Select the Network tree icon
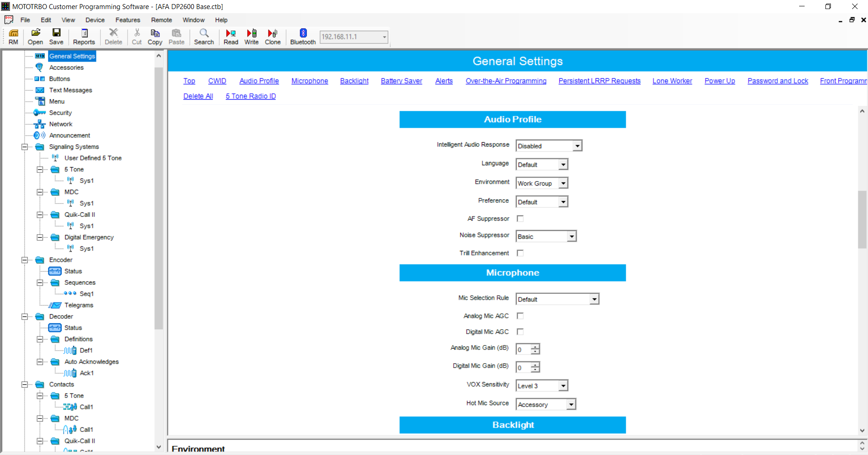 (40, 124)
